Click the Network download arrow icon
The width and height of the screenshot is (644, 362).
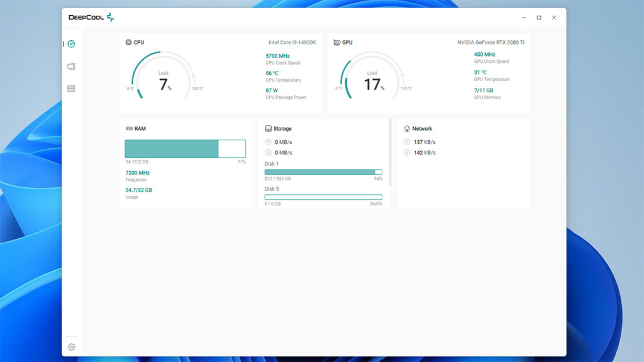click(x=407, y=153)
